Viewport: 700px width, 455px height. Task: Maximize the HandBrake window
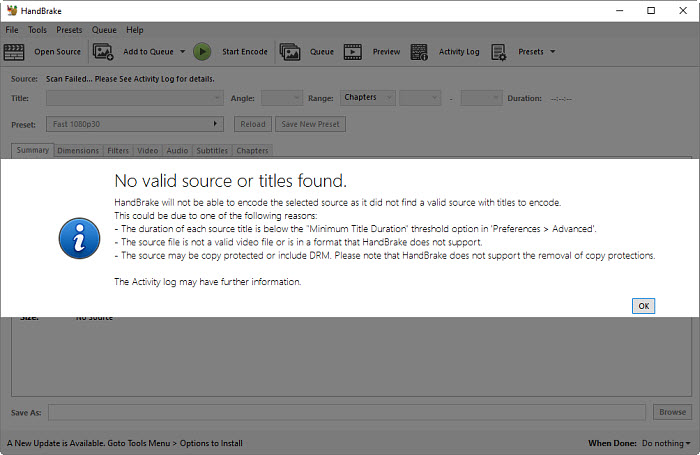pos(651,11)
